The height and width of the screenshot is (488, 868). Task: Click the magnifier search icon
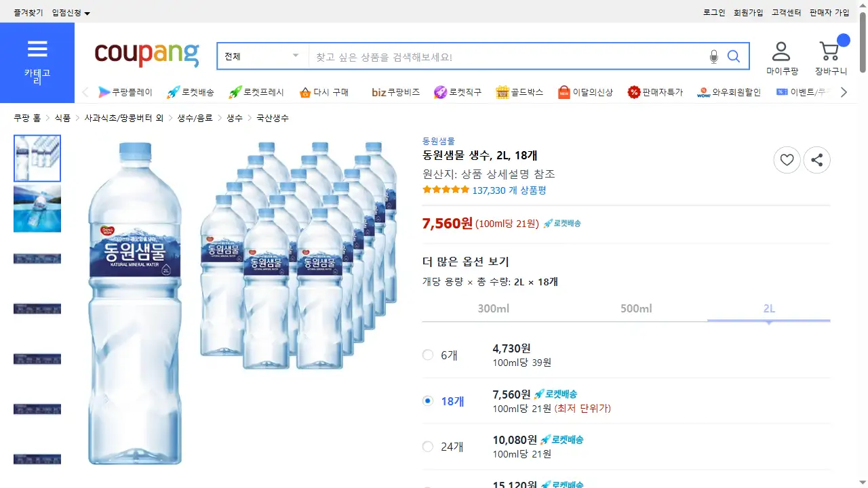coord(734,56)
